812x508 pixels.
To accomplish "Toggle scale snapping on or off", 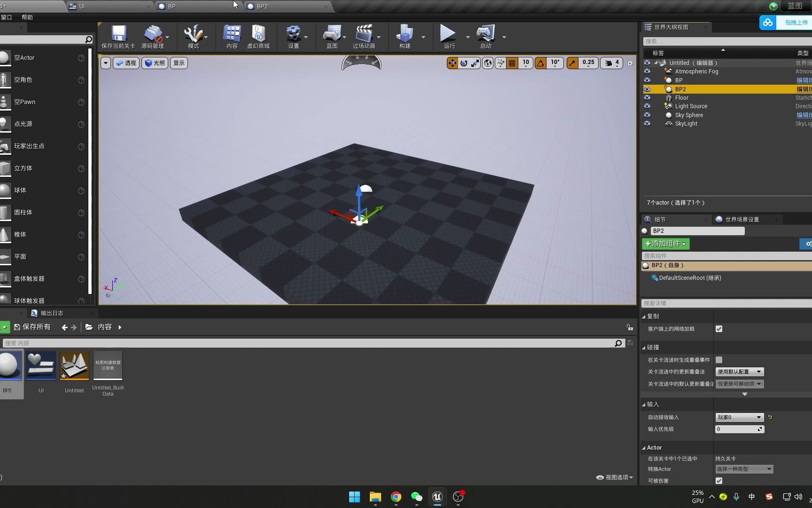I will pos(572,63).
